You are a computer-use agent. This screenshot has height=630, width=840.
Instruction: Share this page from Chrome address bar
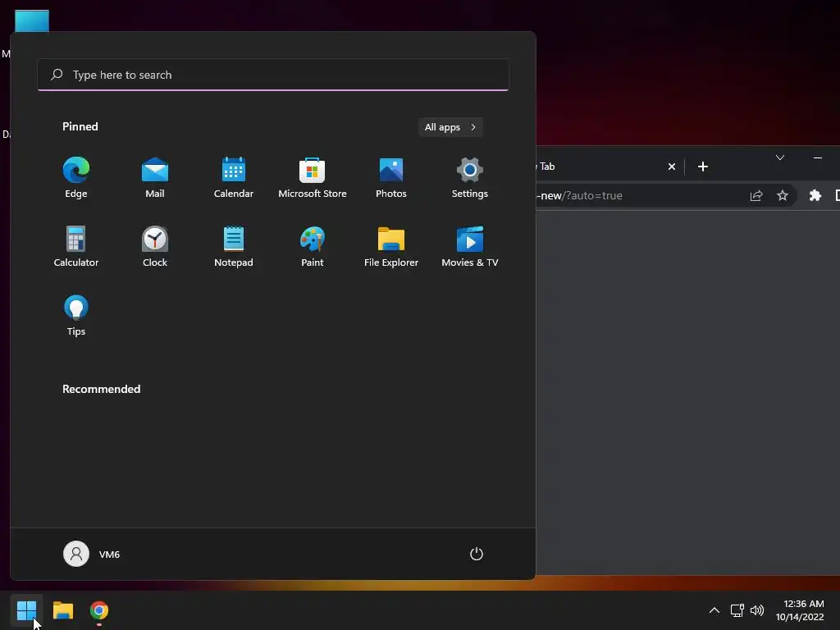(x=756, y=195)
